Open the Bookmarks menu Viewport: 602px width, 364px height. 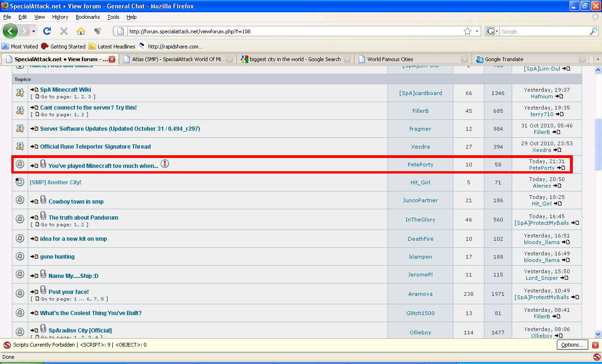[88, 17]
